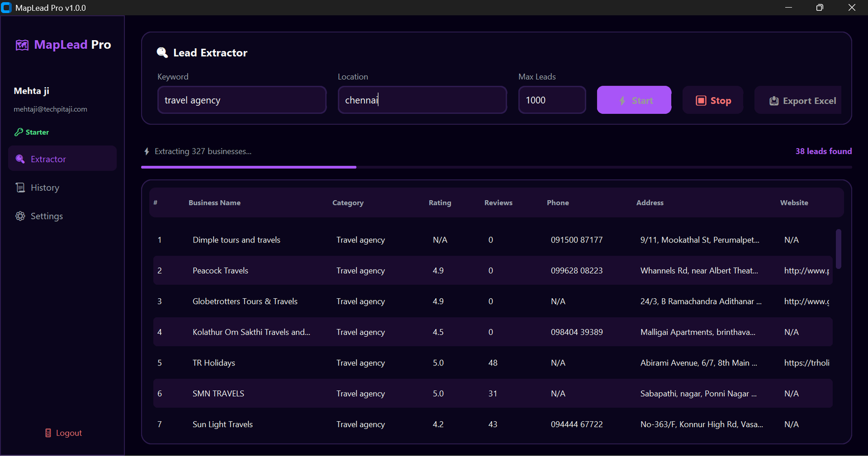Click the Business Name column header

point(214,203)
